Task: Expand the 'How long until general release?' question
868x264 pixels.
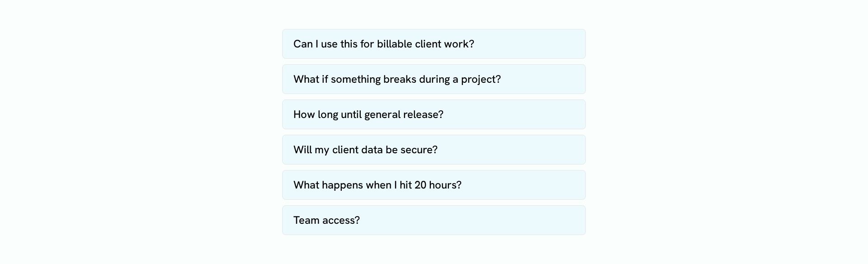Action: (434, 114)
